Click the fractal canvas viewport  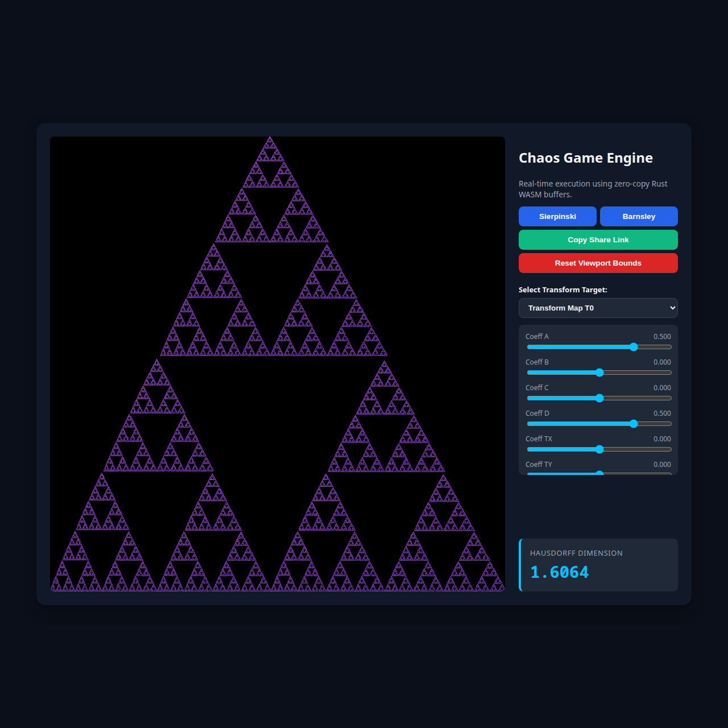coord(278,364)
